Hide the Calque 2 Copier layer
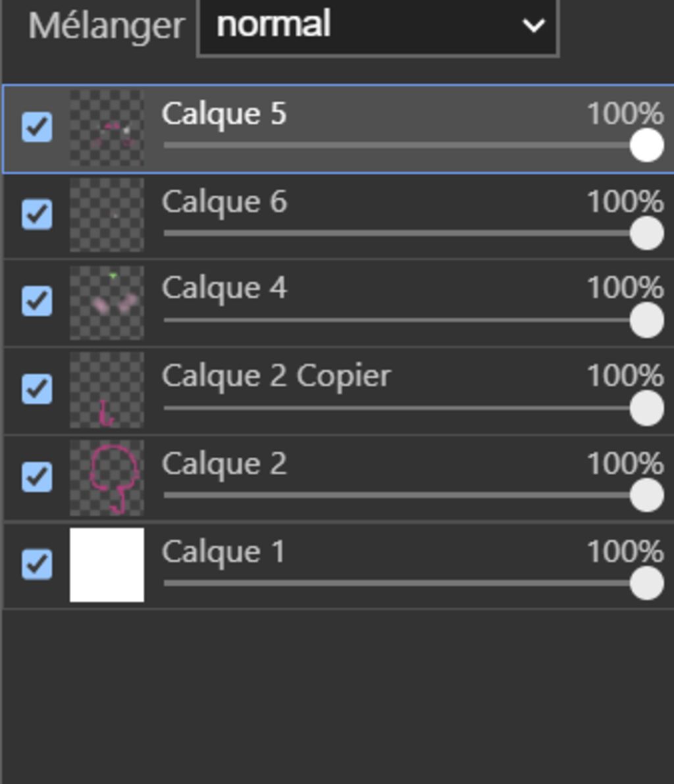Viewport: 674px width, 784px height. [37, 389]
